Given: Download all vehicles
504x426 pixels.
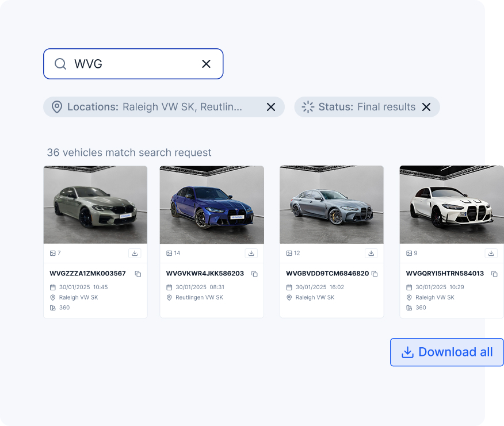Looking at the screenshot, I should pos(447,352).
